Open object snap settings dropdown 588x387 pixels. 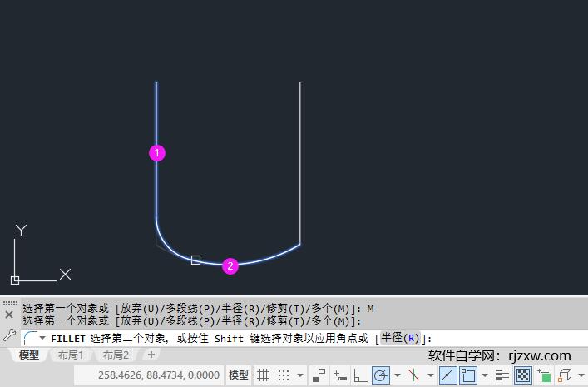coord(485,375)
